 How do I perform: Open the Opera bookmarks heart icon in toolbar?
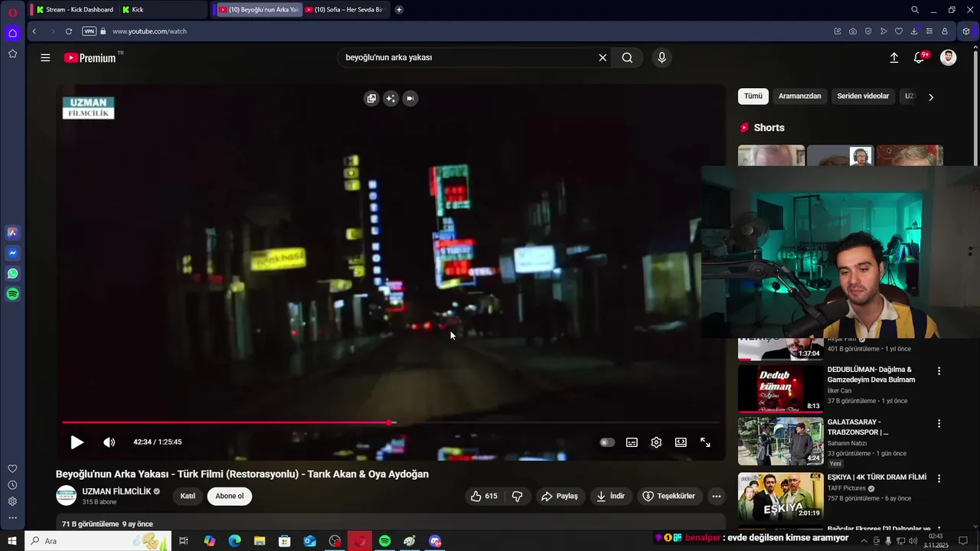tap(899, 31)
